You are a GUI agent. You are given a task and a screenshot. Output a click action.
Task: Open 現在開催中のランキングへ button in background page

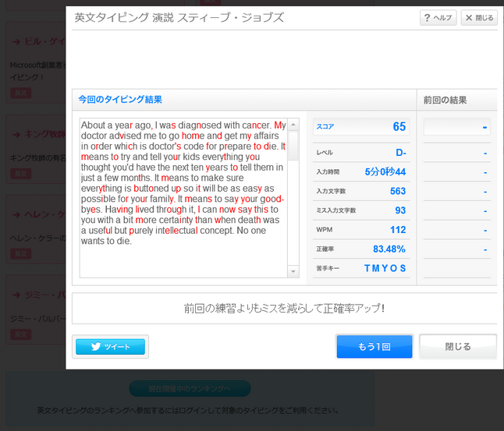point(190,389)
